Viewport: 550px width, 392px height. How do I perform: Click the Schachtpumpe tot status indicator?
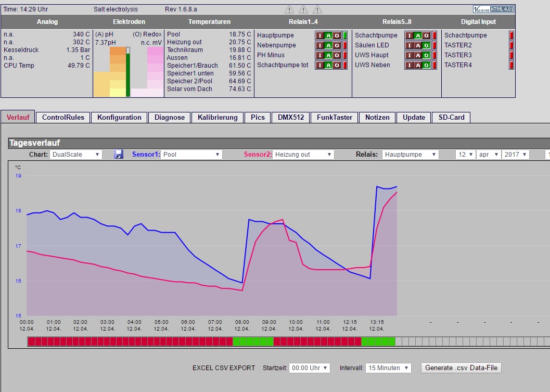click(x=345, y=65)
